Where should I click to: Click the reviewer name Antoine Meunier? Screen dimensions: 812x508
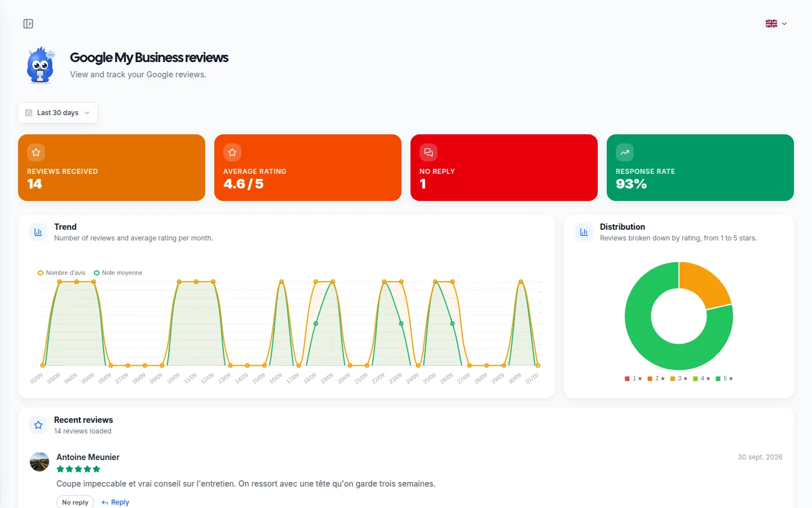(88, 457)
